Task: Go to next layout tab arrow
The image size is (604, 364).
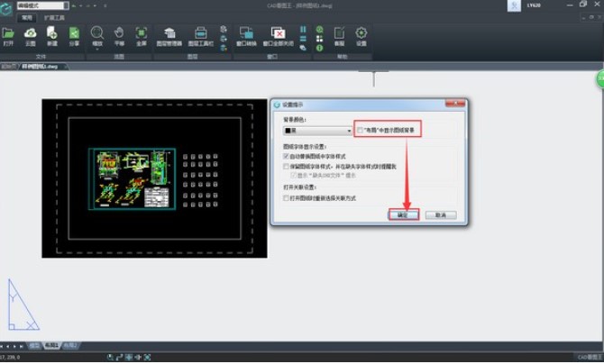Action: click(14, 346)
